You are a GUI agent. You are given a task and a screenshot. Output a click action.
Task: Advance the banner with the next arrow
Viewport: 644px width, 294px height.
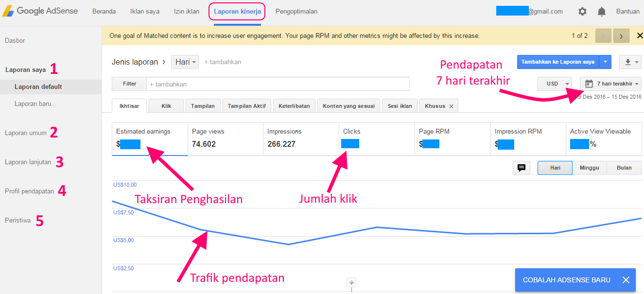[621, 35]
